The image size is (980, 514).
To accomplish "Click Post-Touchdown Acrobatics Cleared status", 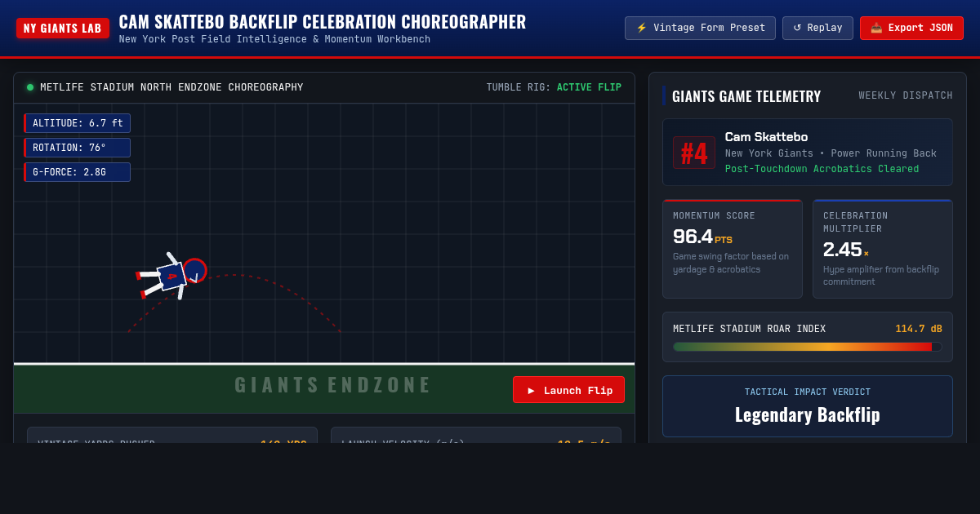I will (x=822, y=169).
